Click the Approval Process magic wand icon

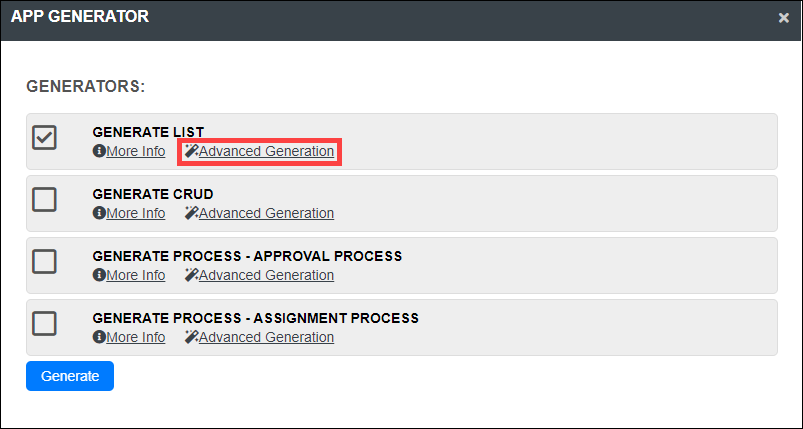click(x=192, y=275)
